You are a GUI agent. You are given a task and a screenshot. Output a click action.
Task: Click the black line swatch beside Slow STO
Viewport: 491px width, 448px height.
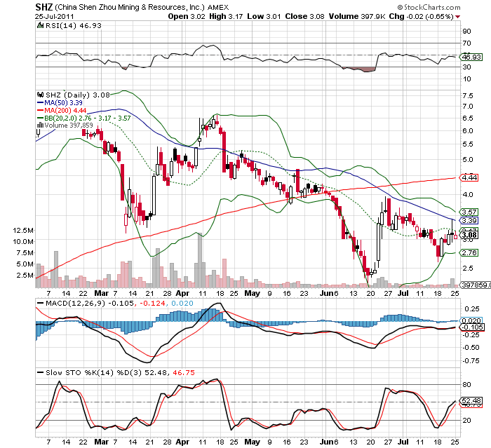click(x=41, y=372)
